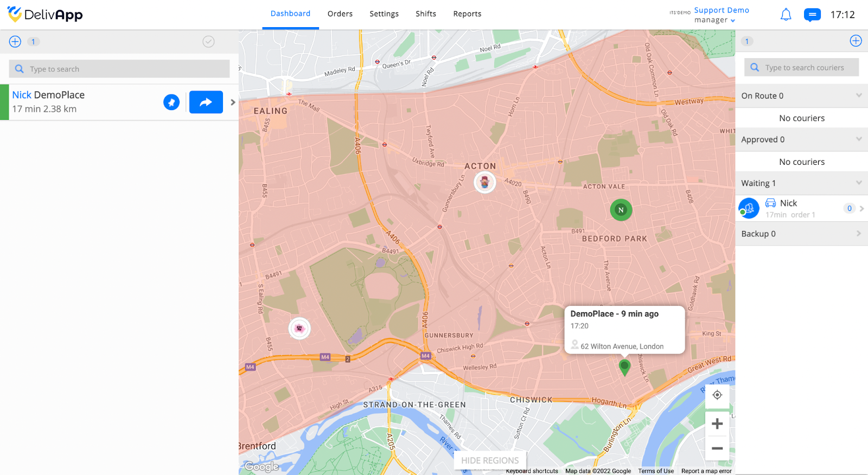Open the notifications bell

click(786, 15)
